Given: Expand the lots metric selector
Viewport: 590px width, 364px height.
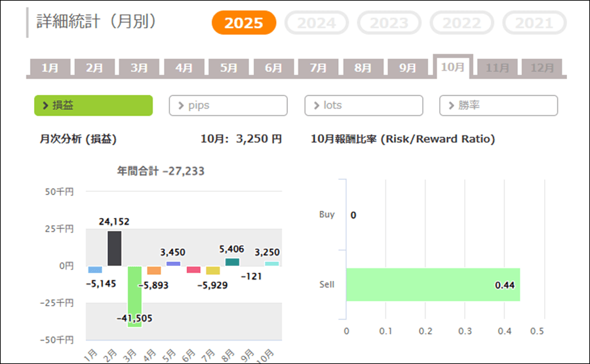Looking at the screenshot, I should (x=364, y=105).
